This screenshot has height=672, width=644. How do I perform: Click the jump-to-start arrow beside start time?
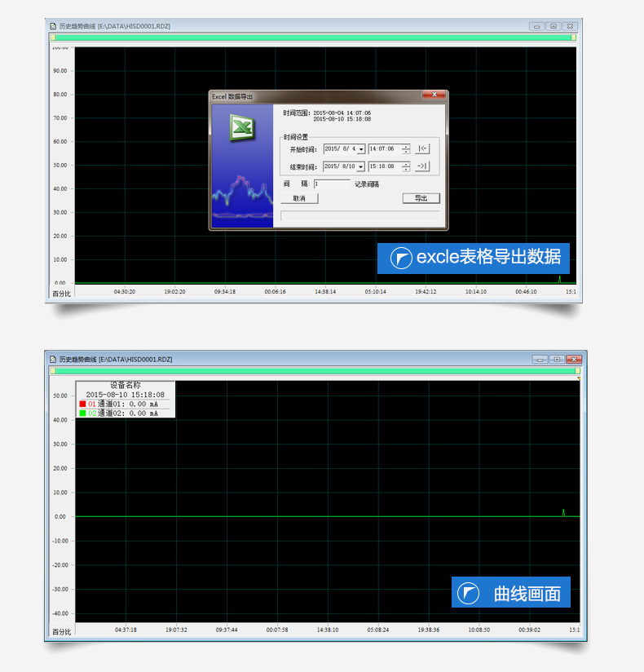point(421,148)
